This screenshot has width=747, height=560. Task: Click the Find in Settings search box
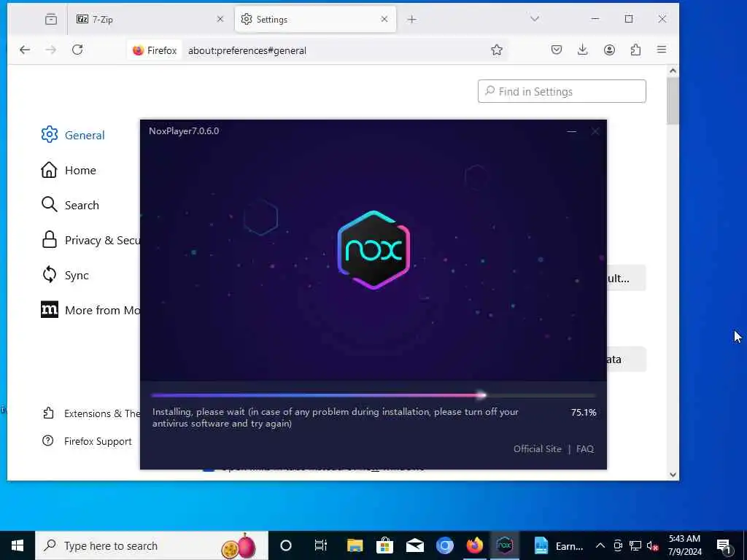click(562, 91)
